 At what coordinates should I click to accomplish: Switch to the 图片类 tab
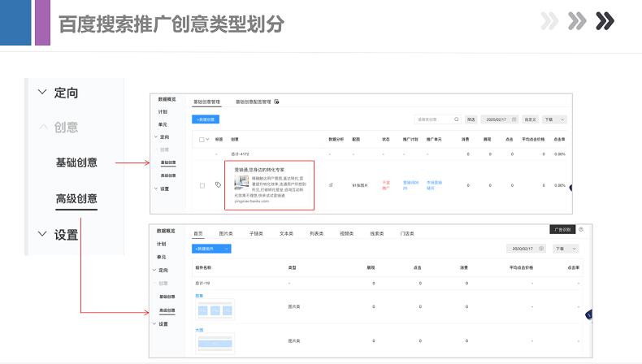pyautogui.click(x=226, y=233)
